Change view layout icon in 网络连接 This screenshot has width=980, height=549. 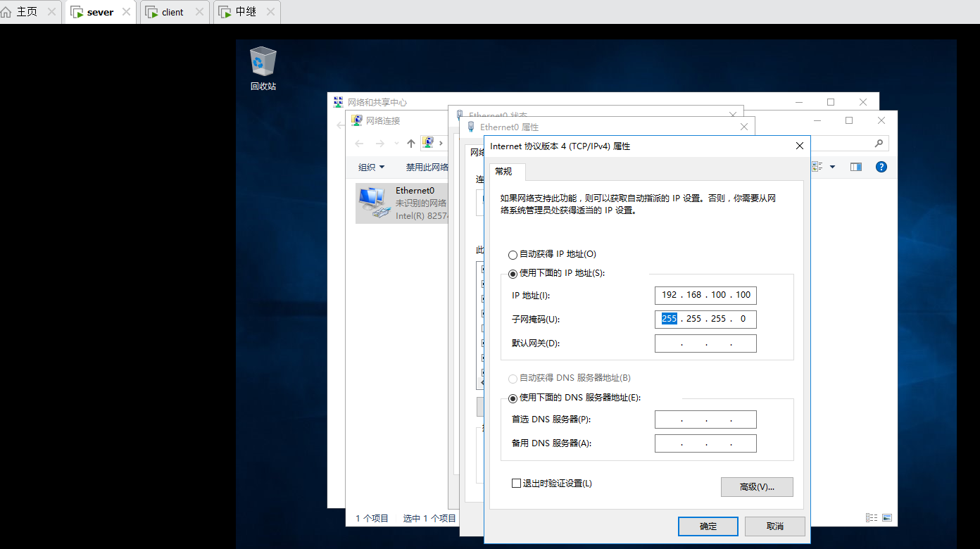(817, 167)
